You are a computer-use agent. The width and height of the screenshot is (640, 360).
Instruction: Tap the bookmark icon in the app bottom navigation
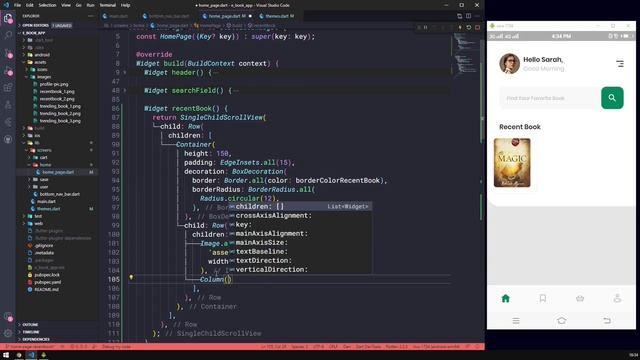click(x=542, y=298)
